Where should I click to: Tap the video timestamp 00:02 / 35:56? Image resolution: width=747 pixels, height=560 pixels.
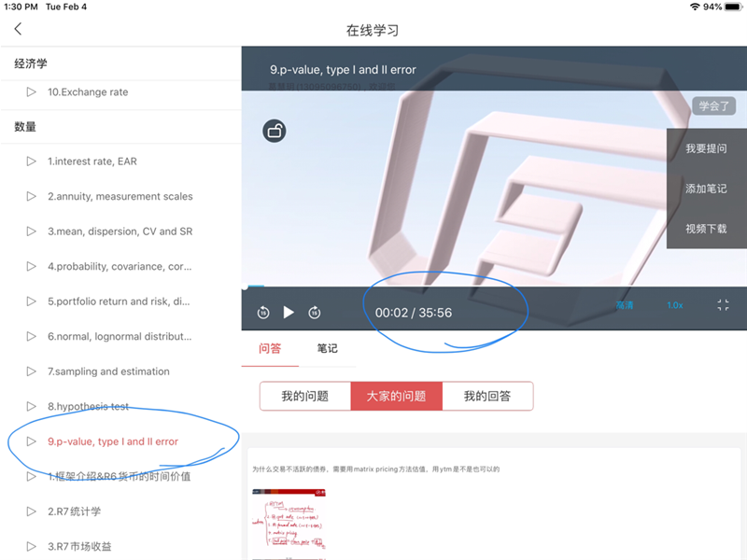click(x=414, y=313)
